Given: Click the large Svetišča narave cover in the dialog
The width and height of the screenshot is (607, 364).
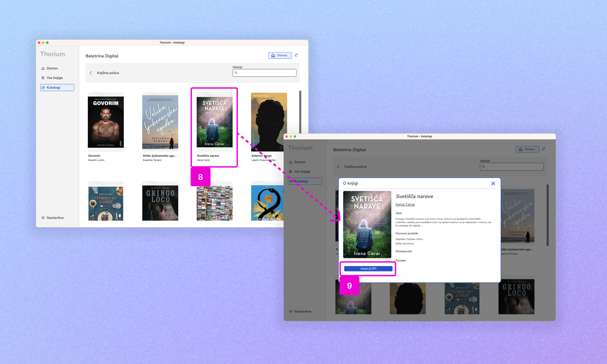Looking at the screenshot, I should 367,225.
